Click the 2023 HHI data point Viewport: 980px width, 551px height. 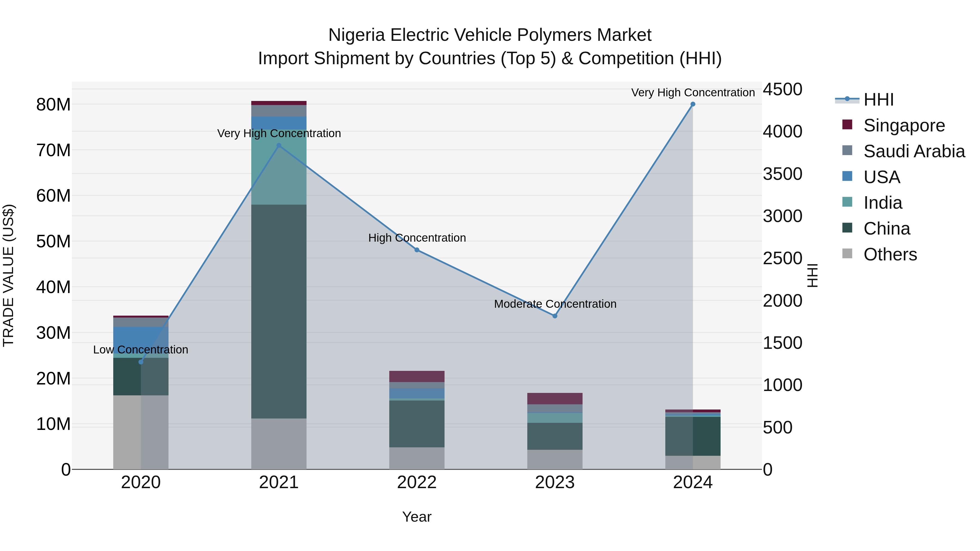coord(555,316)
